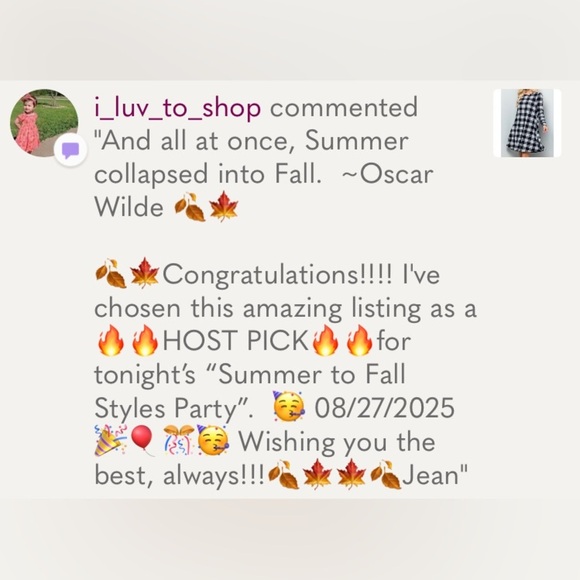Click the confetti ball emoji
This screenshot has width=580, height=580.
coord(179,440)
